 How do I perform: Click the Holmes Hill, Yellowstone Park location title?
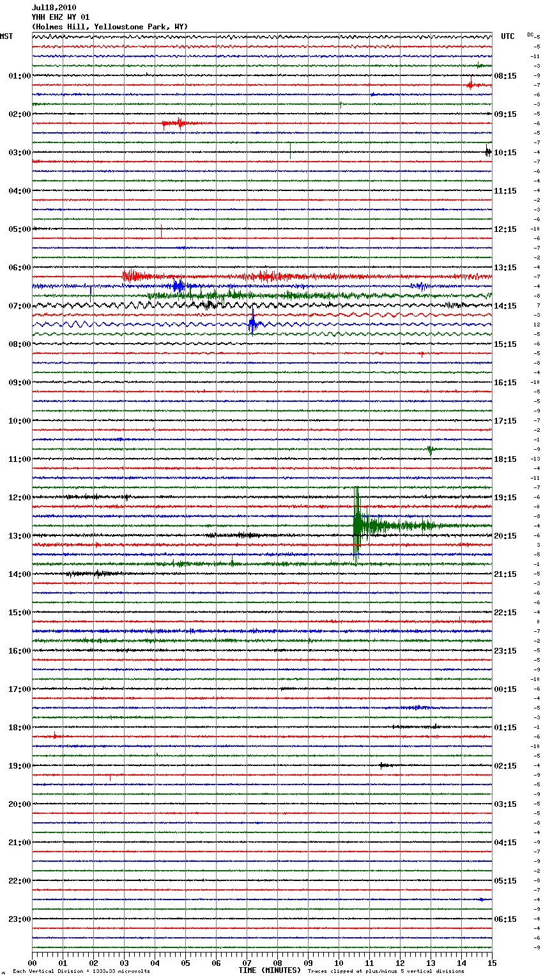(x=110, y=27)
